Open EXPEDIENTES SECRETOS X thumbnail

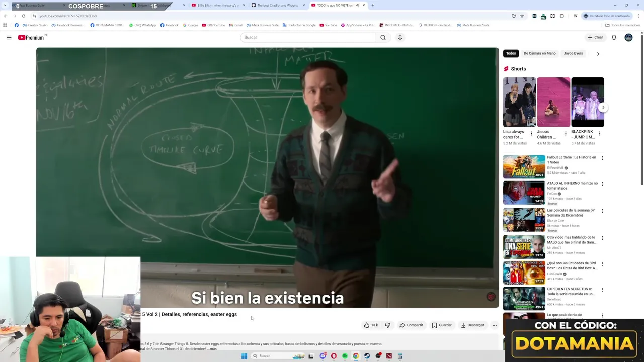[524, 298]
